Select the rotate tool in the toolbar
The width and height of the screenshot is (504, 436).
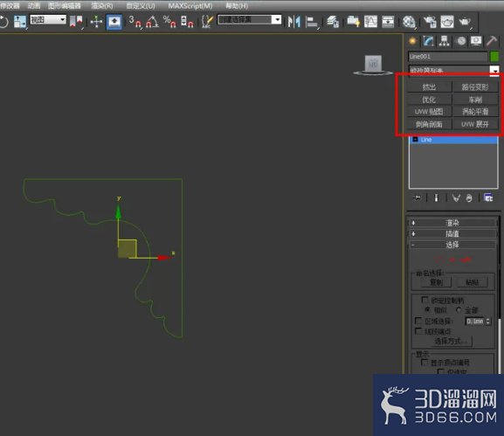(3, 22)
